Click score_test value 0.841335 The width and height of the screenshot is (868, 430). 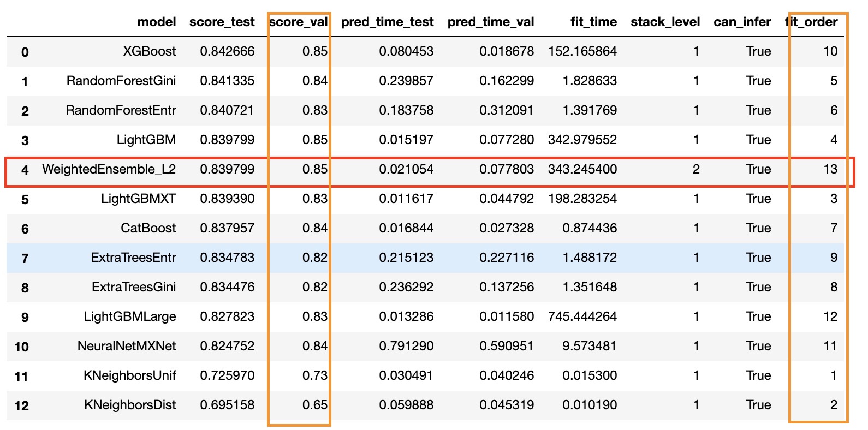(x=227, y=81)
